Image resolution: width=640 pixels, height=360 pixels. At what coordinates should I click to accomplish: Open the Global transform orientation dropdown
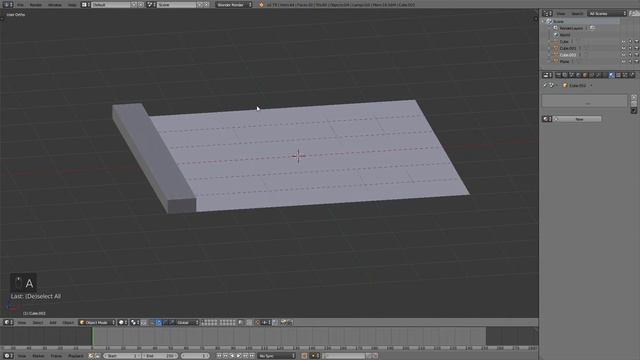[x=187, y=322]
